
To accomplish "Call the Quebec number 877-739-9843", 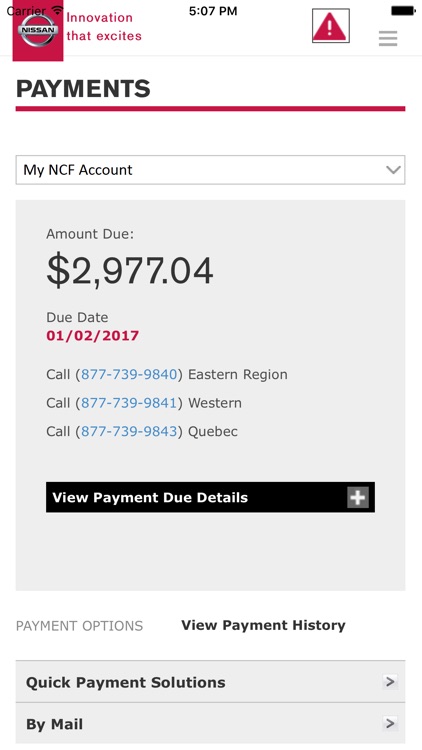I will pyautogui.click(x=129, y=431).
